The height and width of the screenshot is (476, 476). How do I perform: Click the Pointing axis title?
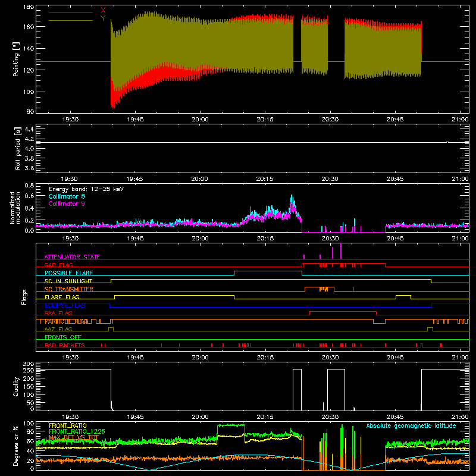16,59
